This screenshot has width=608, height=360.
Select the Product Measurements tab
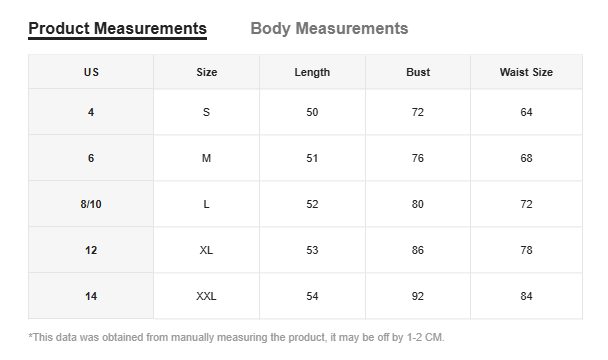117,29
